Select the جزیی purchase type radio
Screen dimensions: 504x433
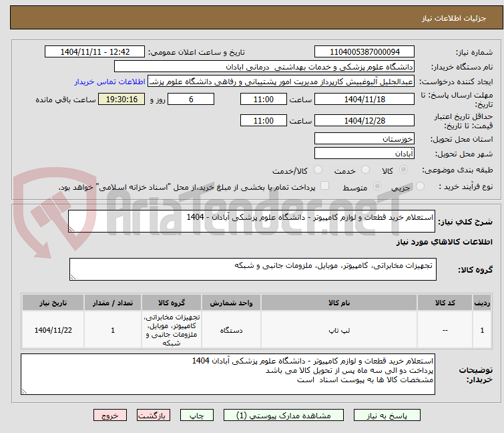point(420,186)
